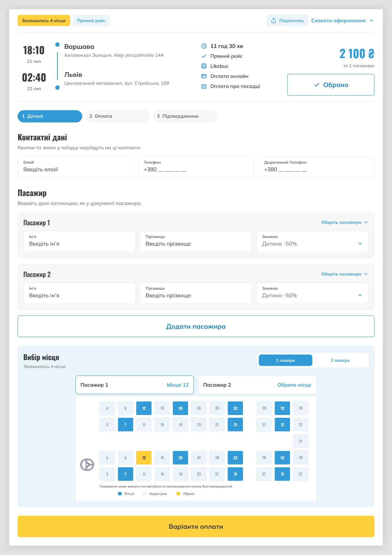Screen dimensions: 392x555
Task: Focus the Телефон input field
Action: click(196, 167)
